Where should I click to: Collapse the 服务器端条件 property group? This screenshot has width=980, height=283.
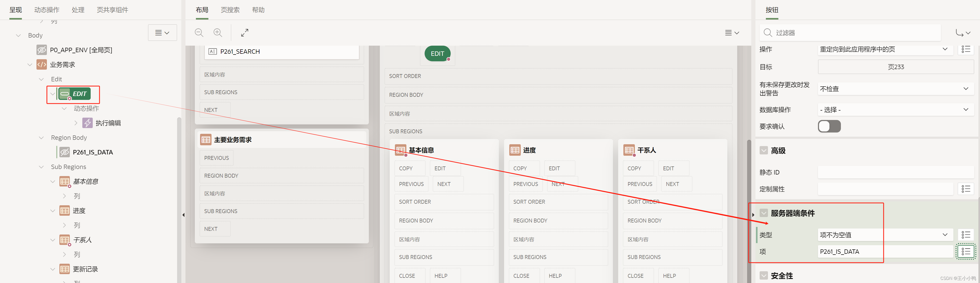764,213
